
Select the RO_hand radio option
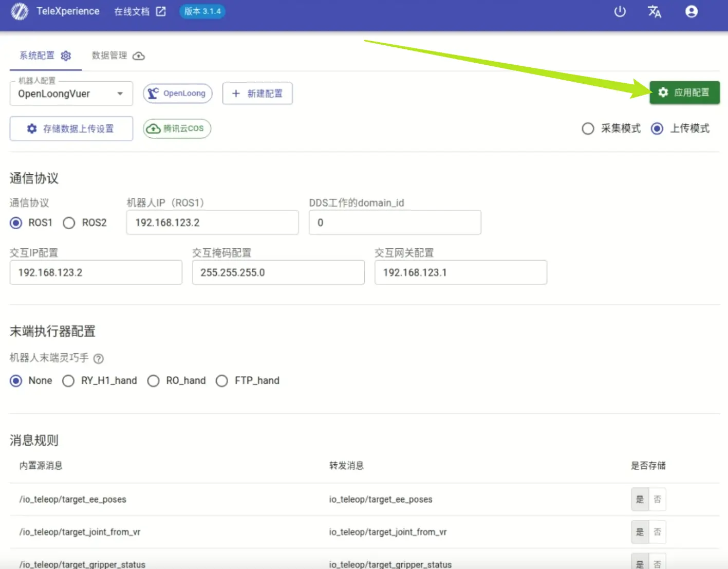tap(153, 381)
